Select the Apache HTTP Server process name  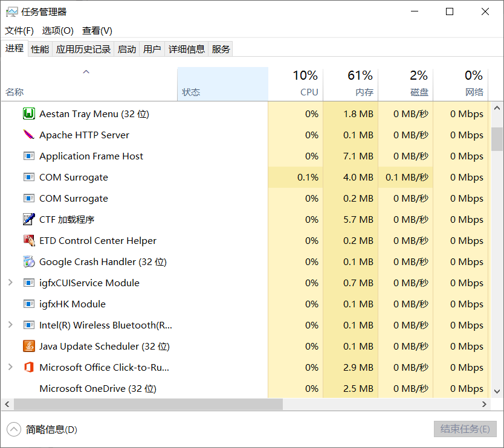point(84,135)
